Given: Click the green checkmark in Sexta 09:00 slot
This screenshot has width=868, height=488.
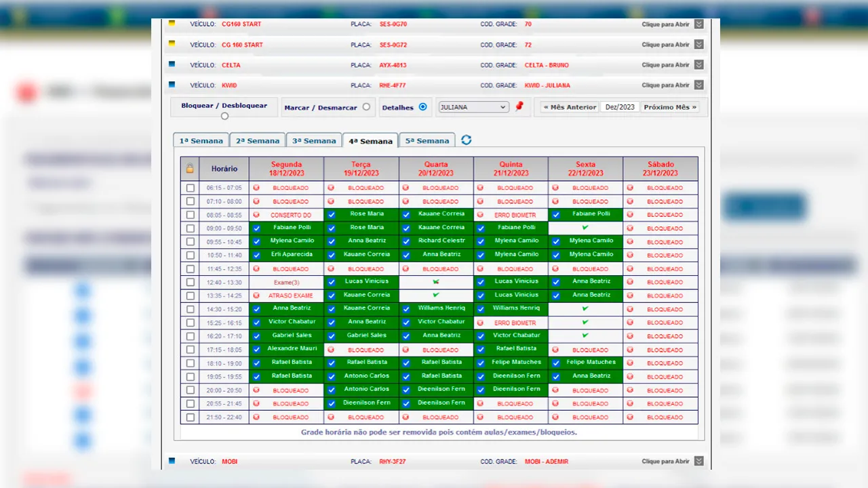Looking at the screenshot, I should coord(585,227).
